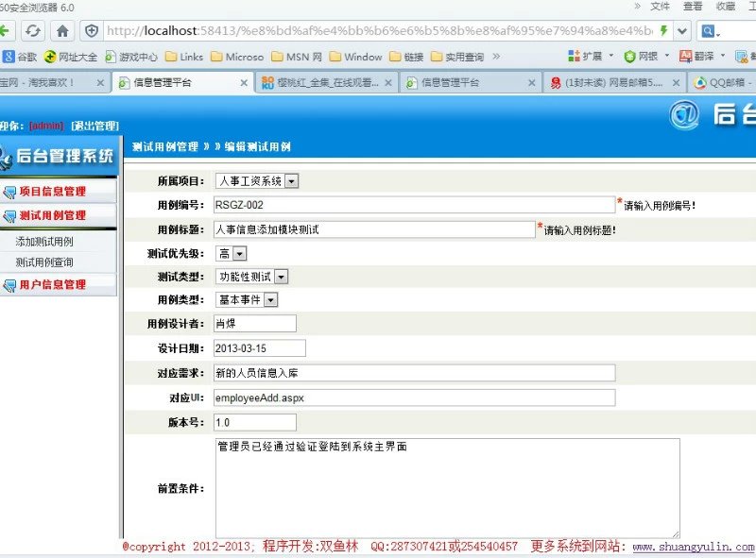This screenshot has width=756, height=558.
Task: Open the 翻译 dropdown arrow
Action: click(723, 56)
